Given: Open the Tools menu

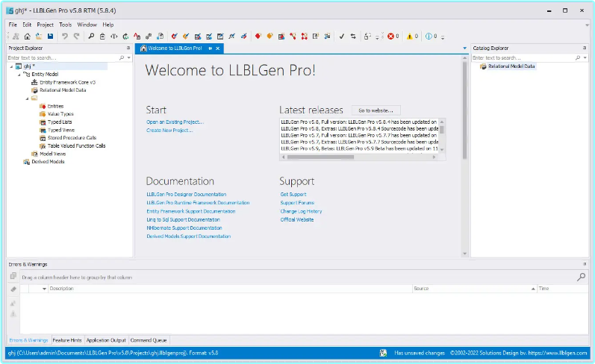Looking at the screenshot, I should 65,25.
